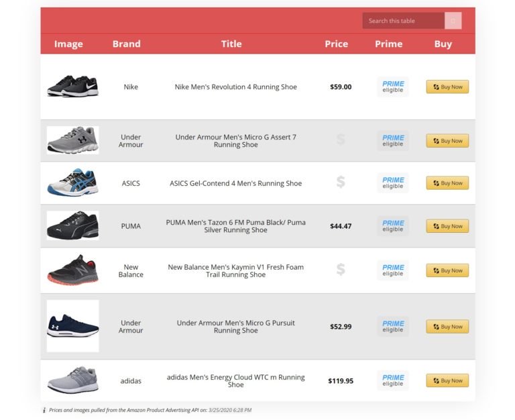Click Buy Now for Nike Revolution 4
This screenshot has width=515, height=420.
tap(447, 87)
